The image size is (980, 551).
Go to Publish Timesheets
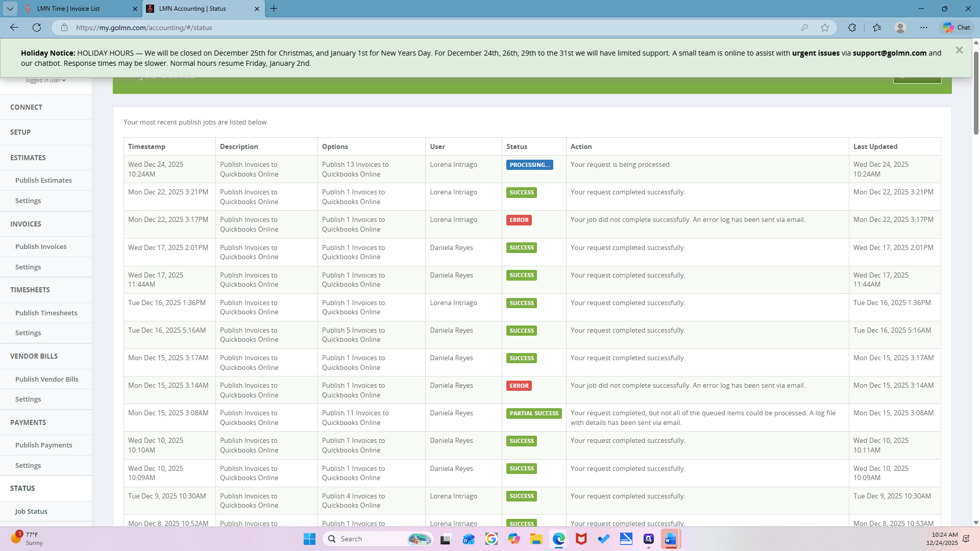[x=46, y=313]
